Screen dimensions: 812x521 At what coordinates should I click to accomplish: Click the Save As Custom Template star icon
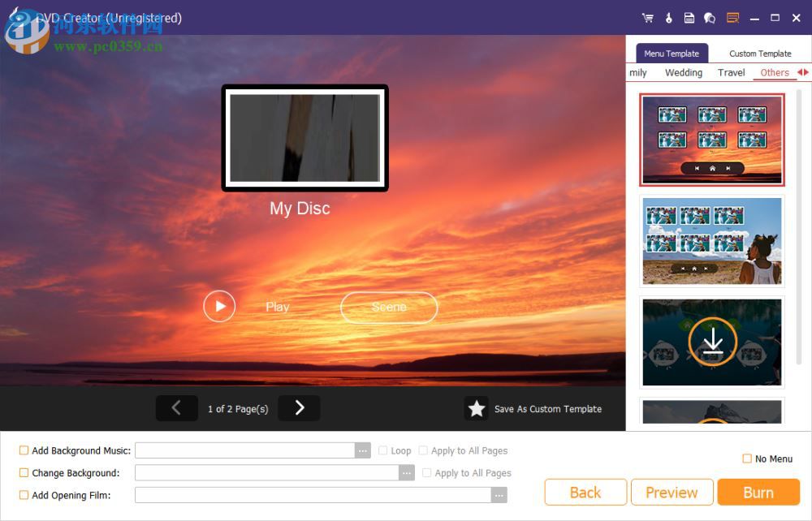click(477, 408)
